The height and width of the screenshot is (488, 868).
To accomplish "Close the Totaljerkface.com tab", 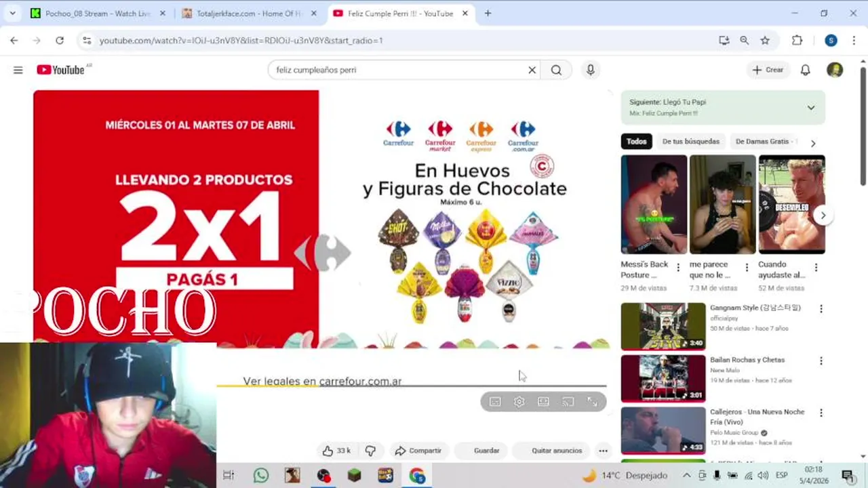I will coord(314,14).
